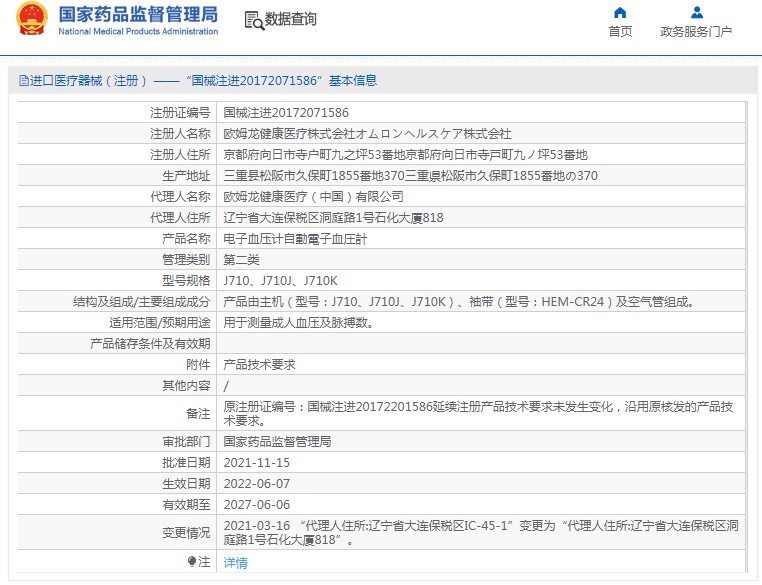Click the government service portal person icon
The image size is (762, 585).
[696, 13]
